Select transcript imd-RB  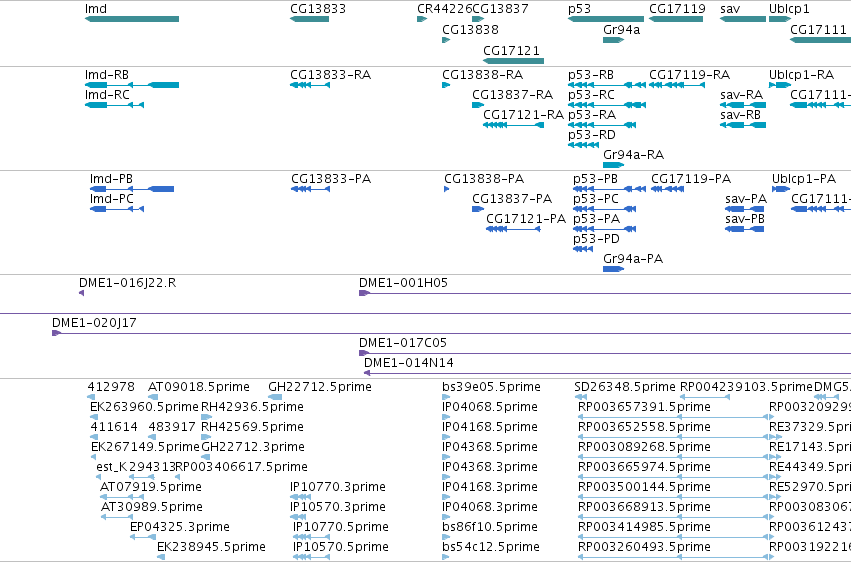[x=132, y=85]
